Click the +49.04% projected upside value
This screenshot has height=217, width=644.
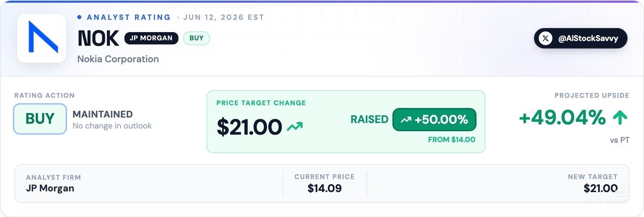pos(563,117)
